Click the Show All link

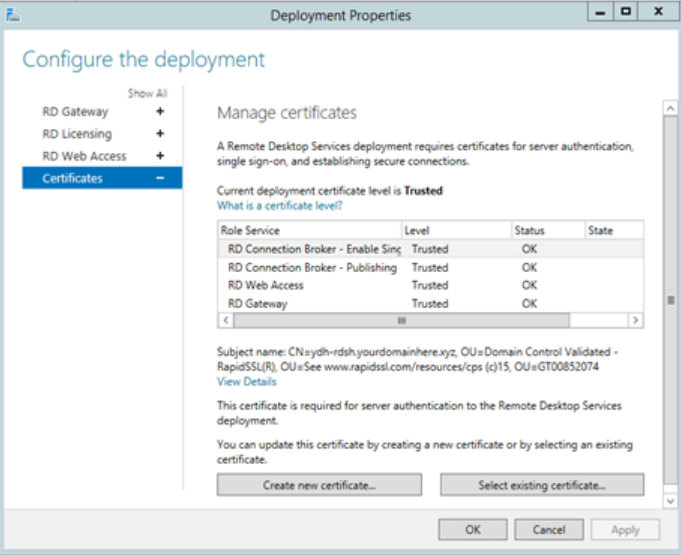coord(147,94)
